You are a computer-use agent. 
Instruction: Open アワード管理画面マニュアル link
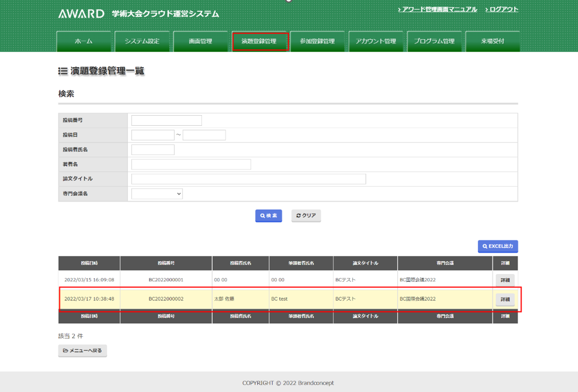coord(439,10)
